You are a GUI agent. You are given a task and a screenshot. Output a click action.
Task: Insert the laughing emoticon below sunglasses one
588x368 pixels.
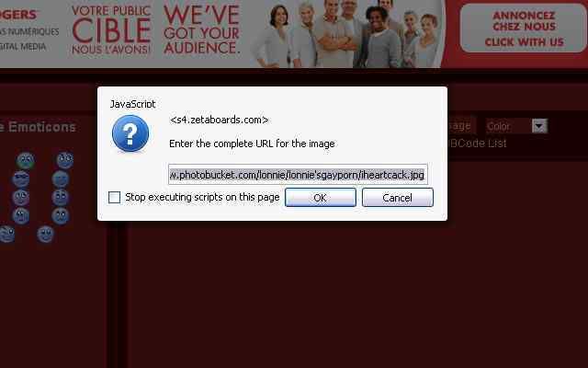coord(20,197)
